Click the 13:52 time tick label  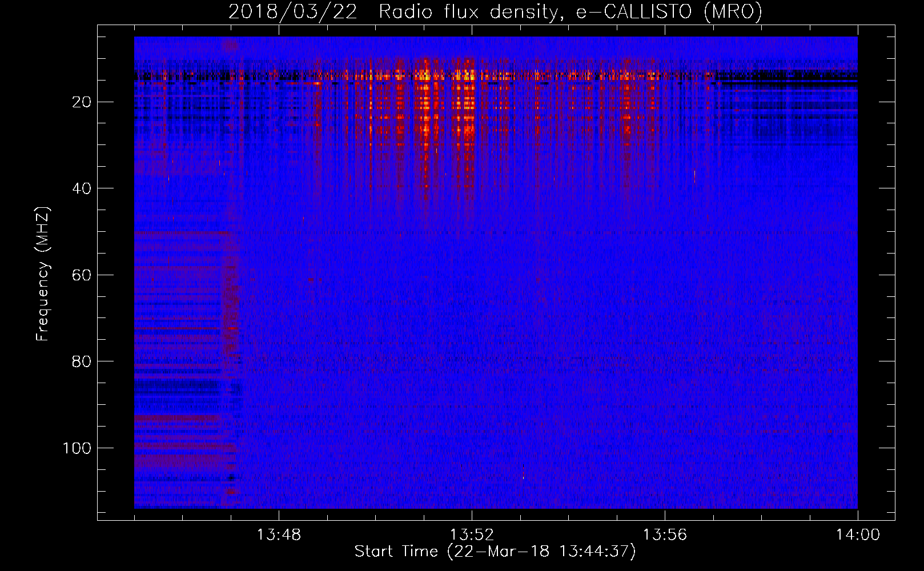coord(472,535)
